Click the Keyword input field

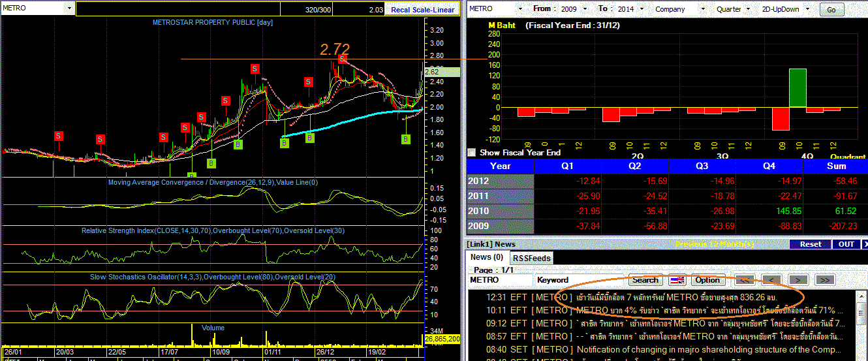point(580,280)
